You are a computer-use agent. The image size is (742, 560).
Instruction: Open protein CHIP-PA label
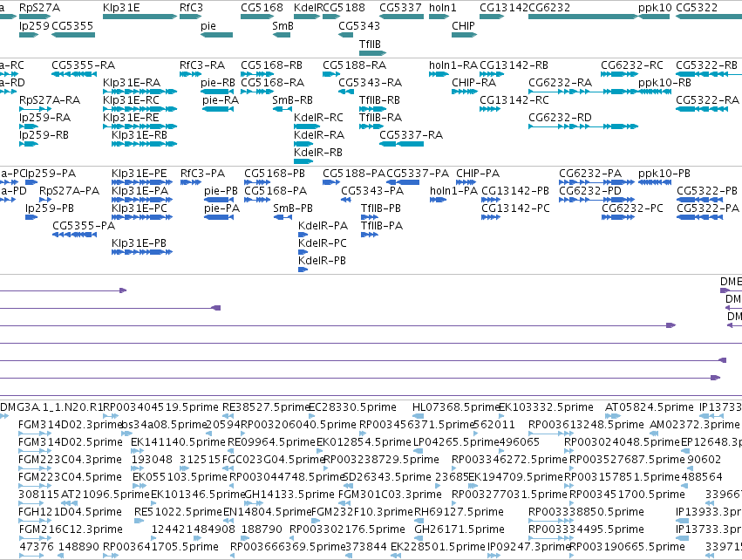click(x=478, y=174)
